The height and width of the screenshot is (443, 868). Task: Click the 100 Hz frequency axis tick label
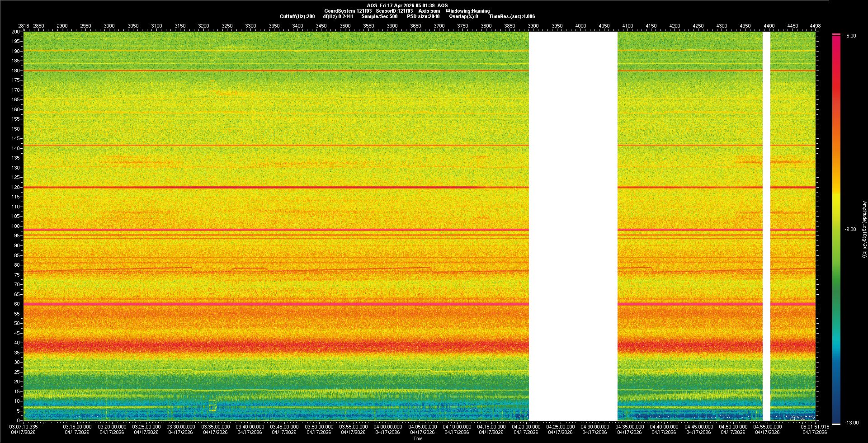pyautogui.click(x=16, y=226)
